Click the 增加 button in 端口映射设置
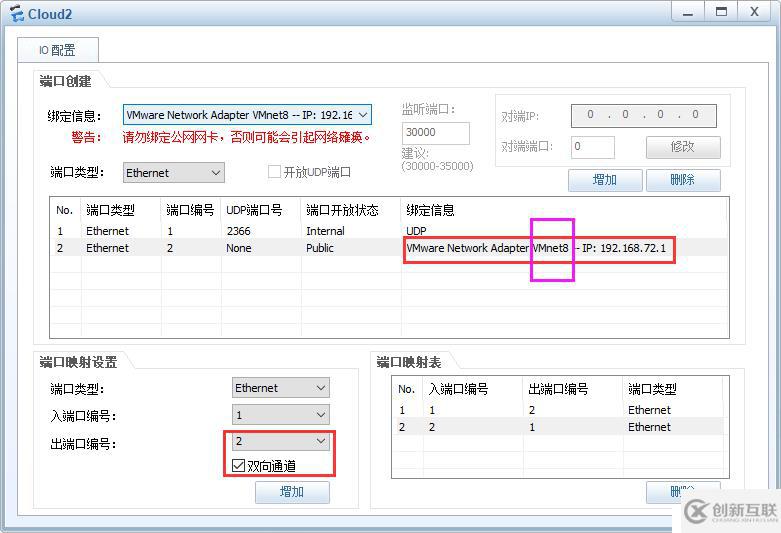This screenshot has width=781, height=533. [292, 492]
